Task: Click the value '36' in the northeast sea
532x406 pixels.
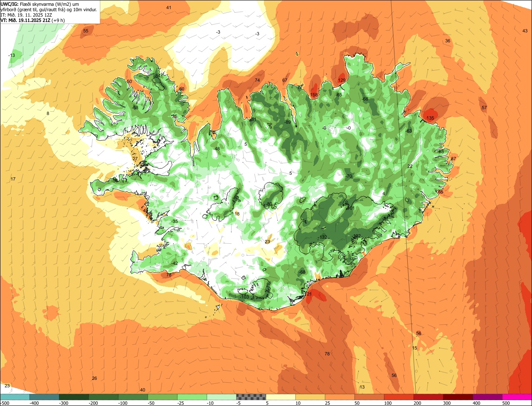Action: coord(448,41)
